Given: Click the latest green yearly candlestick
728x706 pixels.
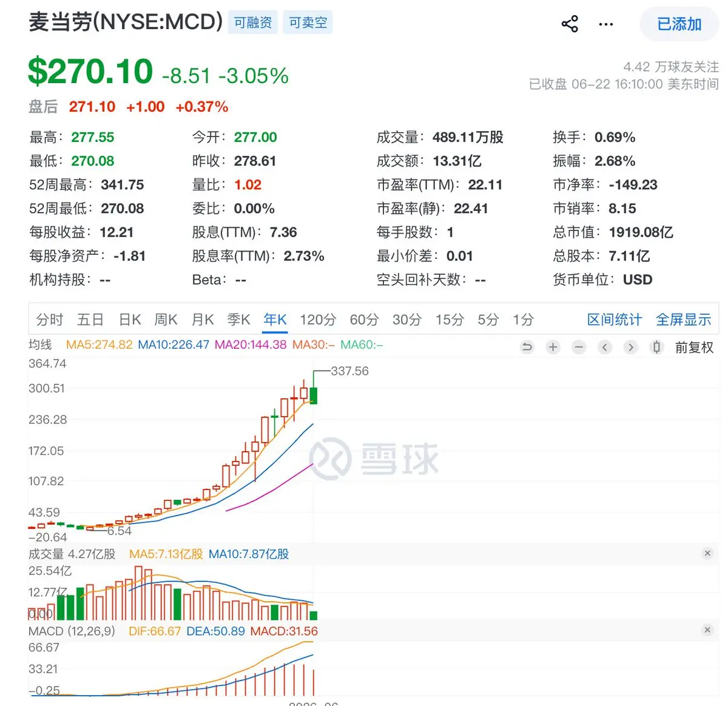Looking at the screenshot, I should tap(313, 395).
